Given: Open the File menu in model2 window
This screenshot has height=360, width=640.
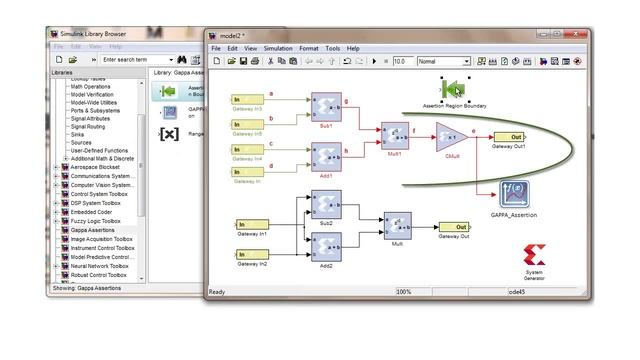Looking at the screenshot, I should (x=216, y=48).
